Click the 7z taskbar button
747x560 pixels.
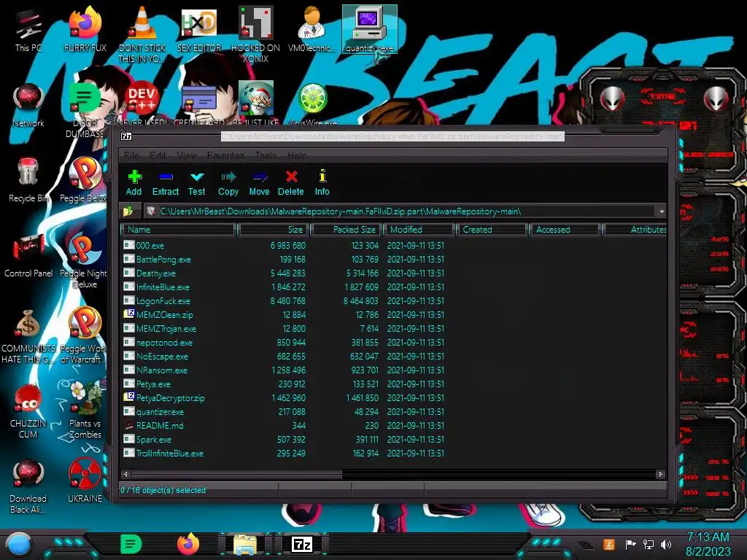coord(302,544)
